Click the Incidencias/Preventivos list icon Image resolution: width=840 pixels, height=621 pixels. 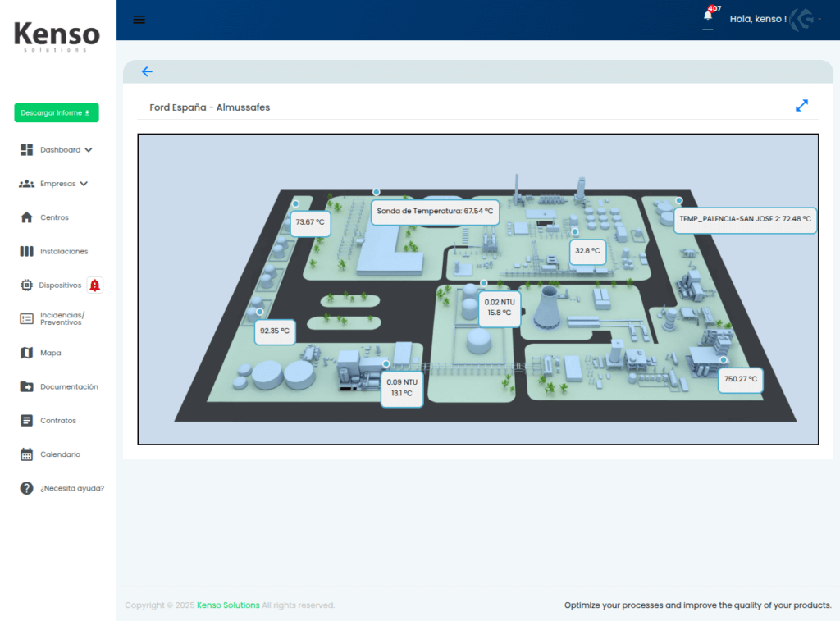pos(27,319)
